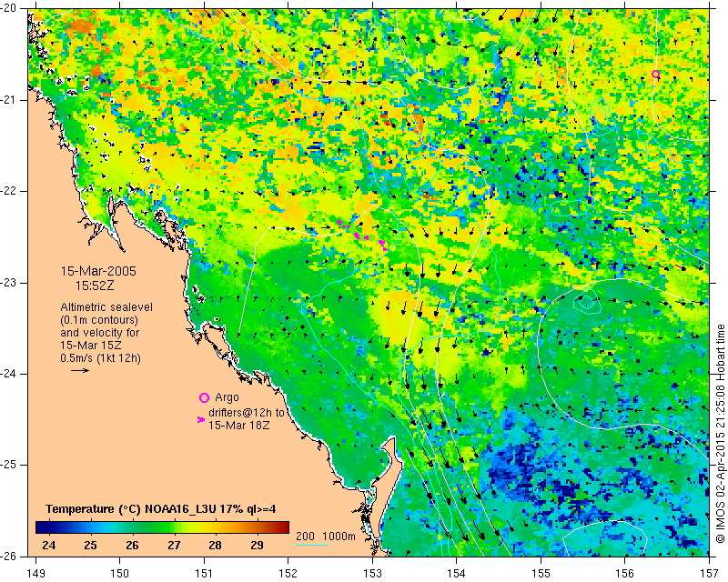Viewport: 728px width, 582px height.
Task: Click the magenta drifter track near 153E
Action: 362,236
